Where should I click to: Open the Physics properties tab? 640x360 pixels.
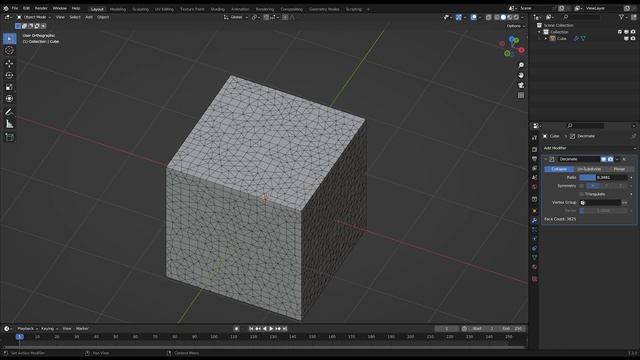click(x=534, y=239)
